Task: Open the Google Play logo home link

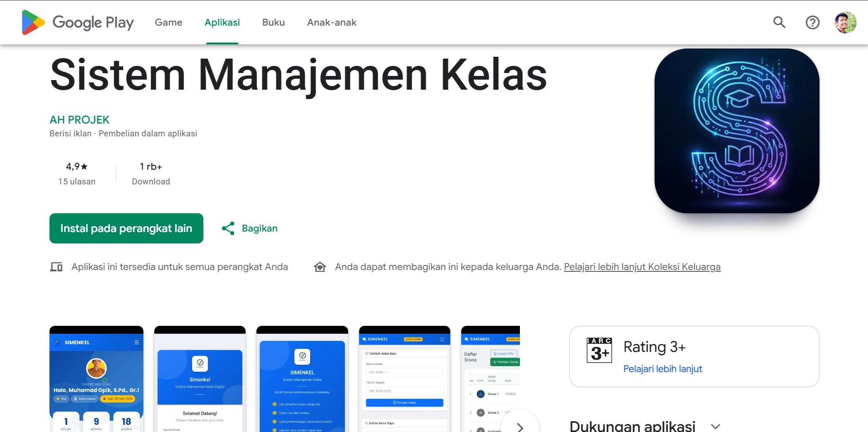Action: click(78, 22)
